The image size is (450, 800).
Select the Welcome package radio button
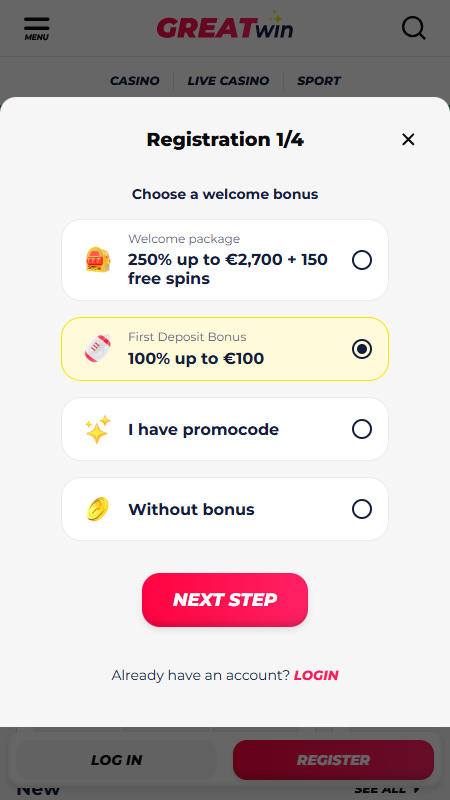click(362, 260)
